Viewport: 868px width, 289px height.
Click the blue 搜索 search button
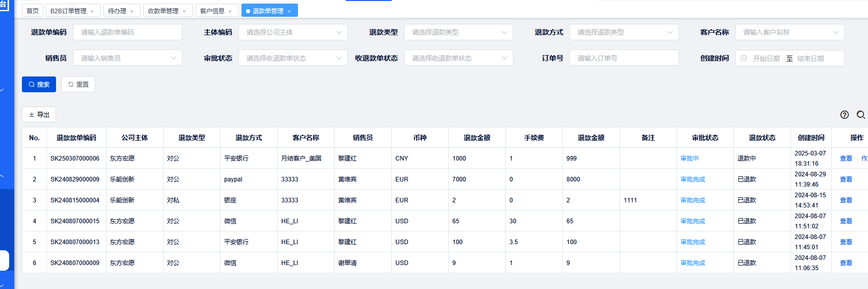click(x=39, y=85)
